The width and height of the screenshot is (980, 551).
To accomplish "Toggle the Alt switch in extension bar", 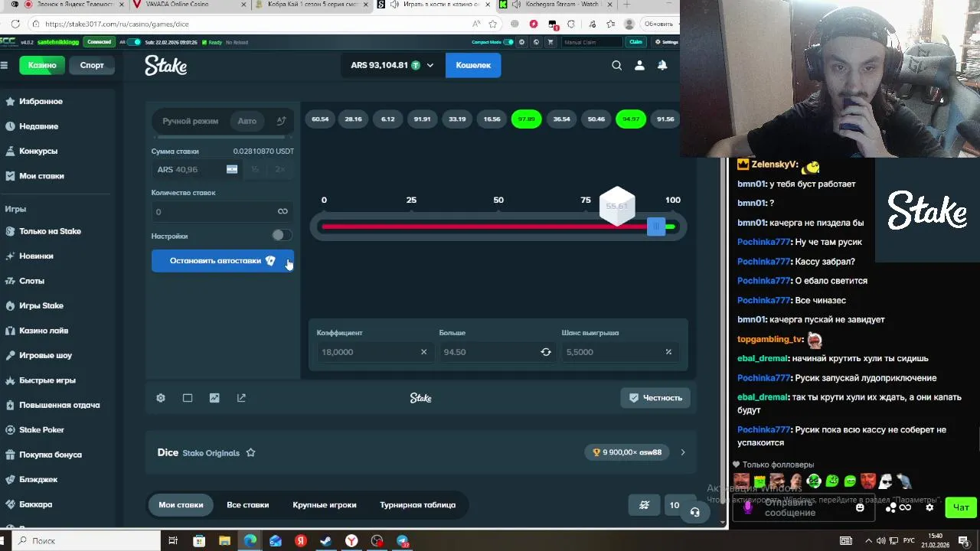I will tap(134, 42).
